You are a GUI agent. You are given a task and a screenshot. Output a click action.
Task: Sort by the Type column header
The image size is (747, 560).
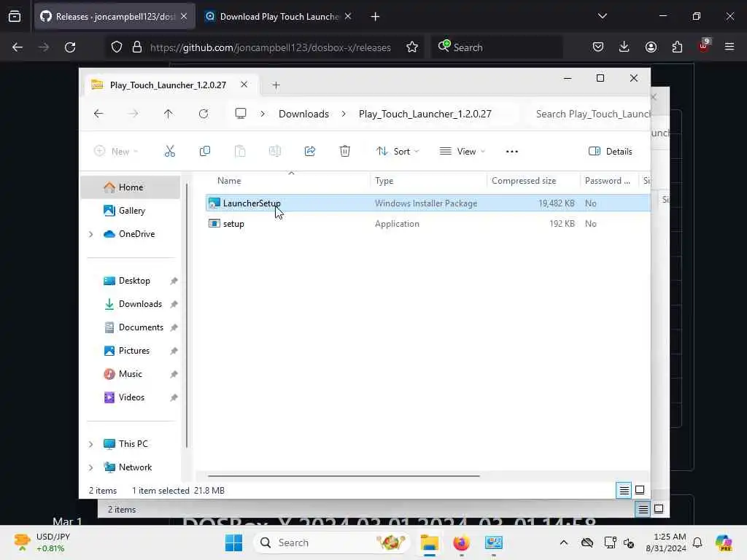(427, 181)
